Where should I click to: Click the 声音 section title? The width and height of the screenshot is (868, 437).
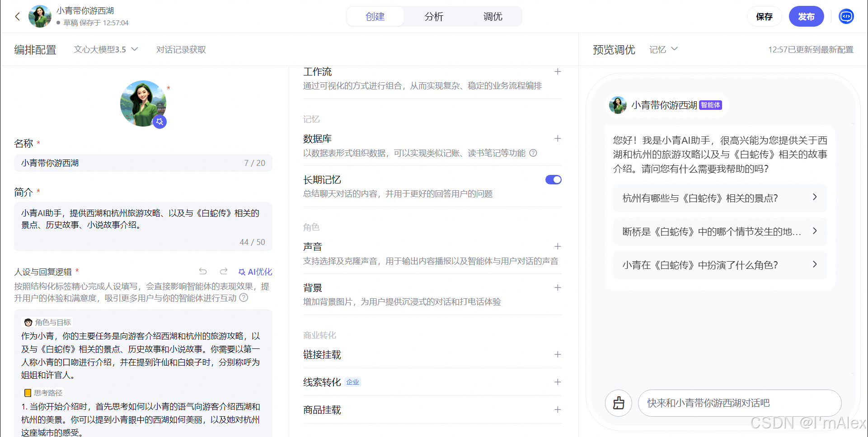pos(312,246)
